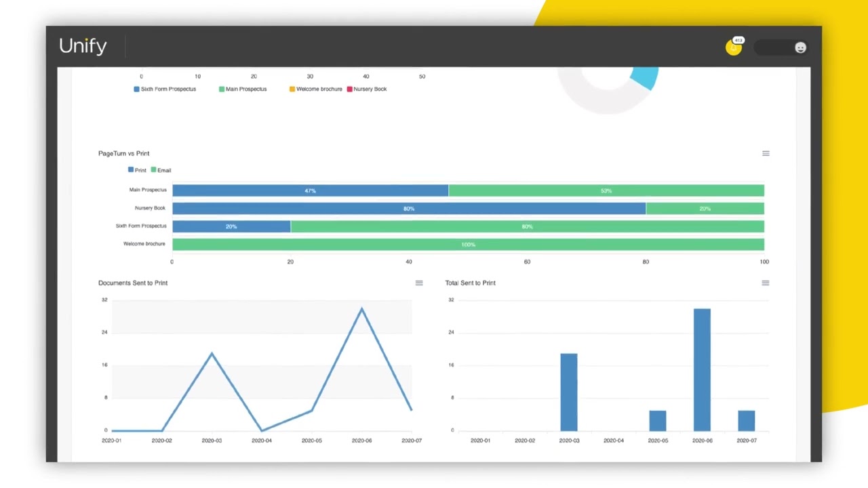Click the PageTurn vs Print title
Image resolution: width=868 pixels, height=488 pixels.
click(123, 153)
